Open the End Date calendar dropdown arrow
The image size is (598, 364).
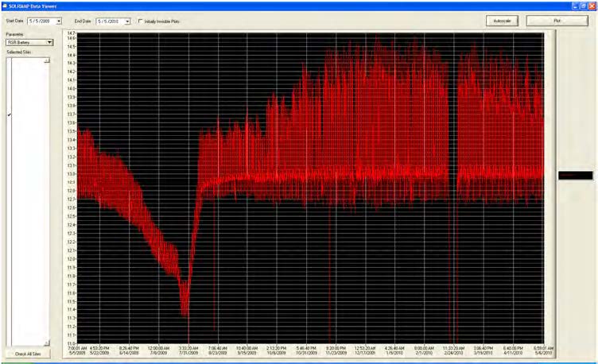click(x=127, y=21)
